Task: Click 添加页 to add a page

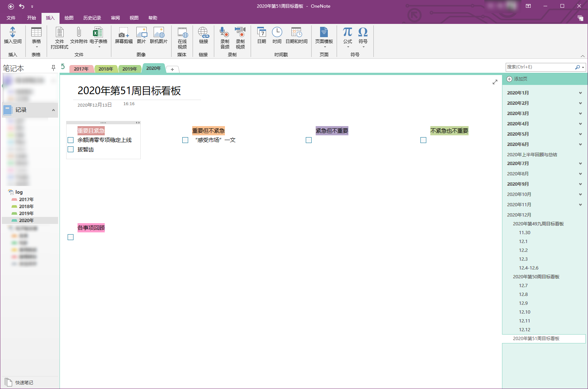Action: [517, 79]
